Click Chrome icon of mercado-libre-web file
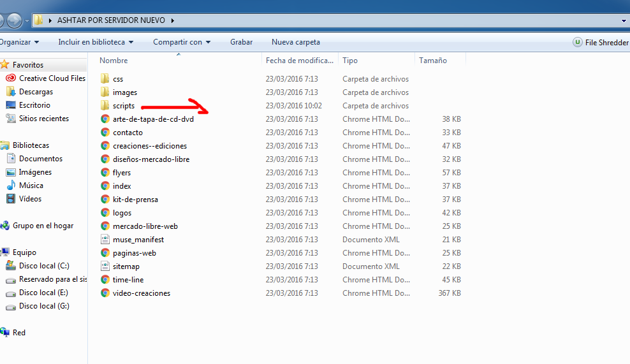The width and height of the screenshot is (630, 364). pos(105,226)
